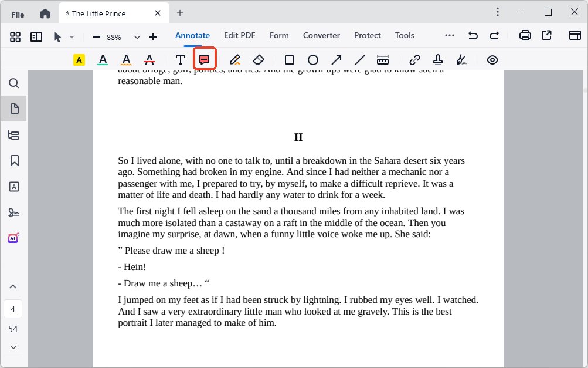Toggle annotation visibility eye icon
Screen dimensions: 588x368
(x=492, y=59)
